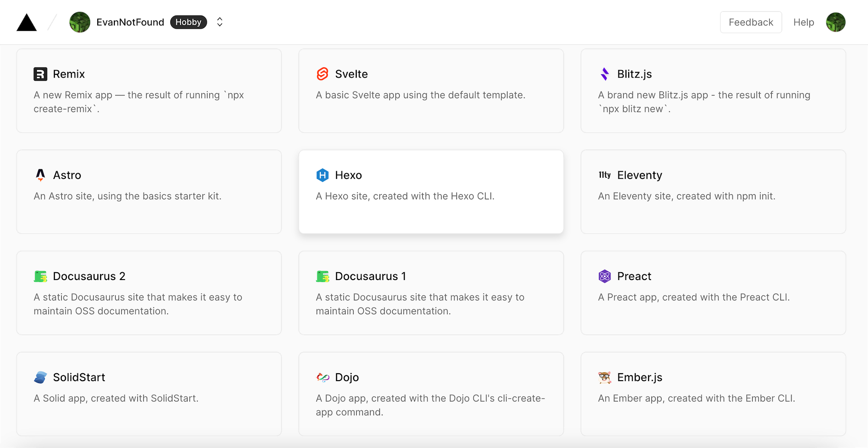Select the Docusaurus 2 title
Screen dimensions: 868x448
(x=89, y=276)
